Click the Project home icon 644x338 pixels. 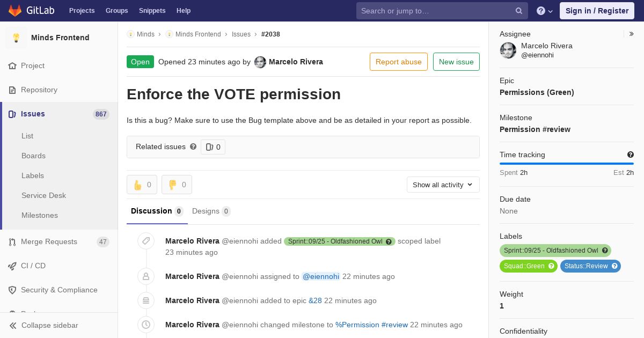point(12,65)
